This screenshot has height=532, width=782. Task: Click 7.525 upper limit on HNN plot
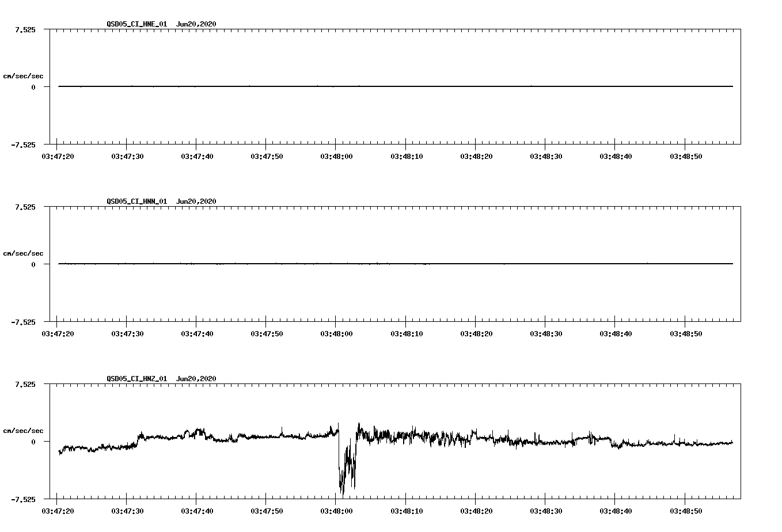[x=25, y=207]
